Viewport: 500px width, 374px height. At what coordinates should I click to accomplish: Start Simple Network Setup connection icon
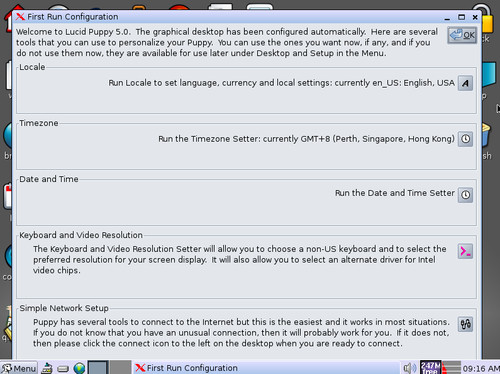pos(465,324)
